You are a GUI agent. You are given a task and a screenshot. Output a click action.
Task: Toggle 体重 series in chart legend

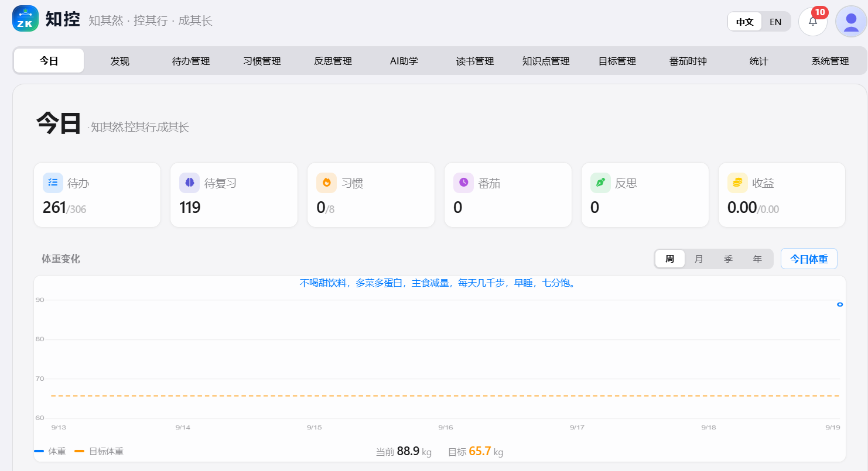(x=50, y=451)
